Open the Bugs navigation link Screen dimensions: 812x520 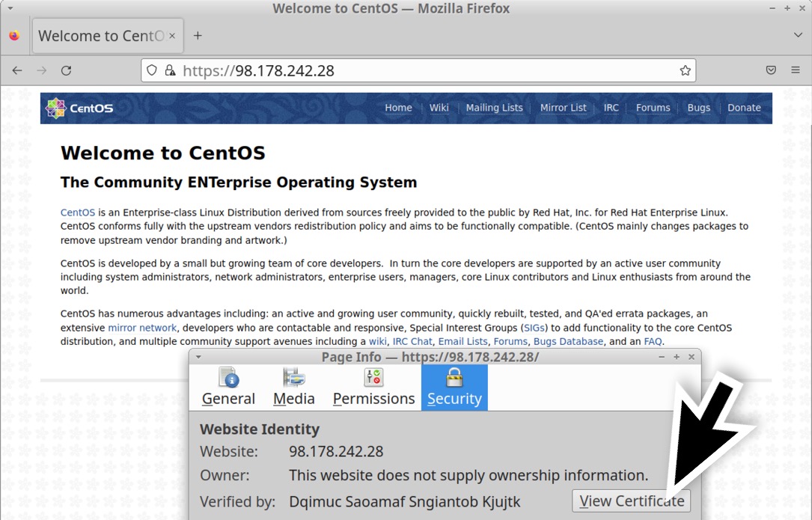click(x=698, y=108)
